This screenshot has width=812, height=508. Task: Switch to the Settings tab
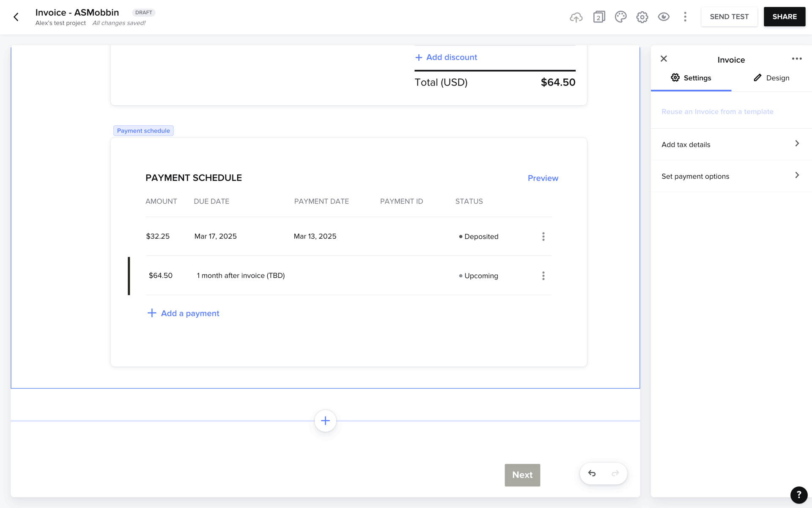691,78
